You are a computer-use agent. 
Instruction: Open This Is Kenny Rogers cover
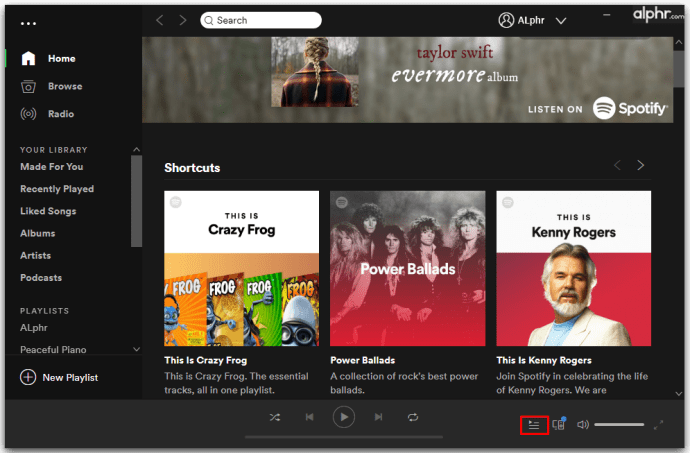pyautogui.click(x=574, y=268)
